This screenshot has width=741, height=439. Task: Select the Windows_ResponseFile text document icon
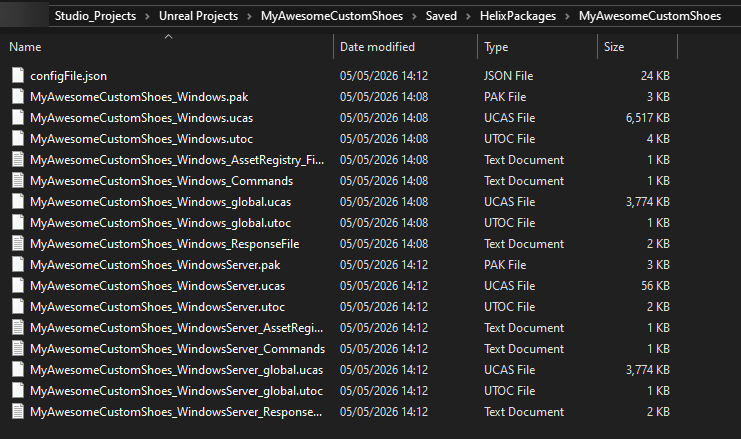(x=18, y=243)
